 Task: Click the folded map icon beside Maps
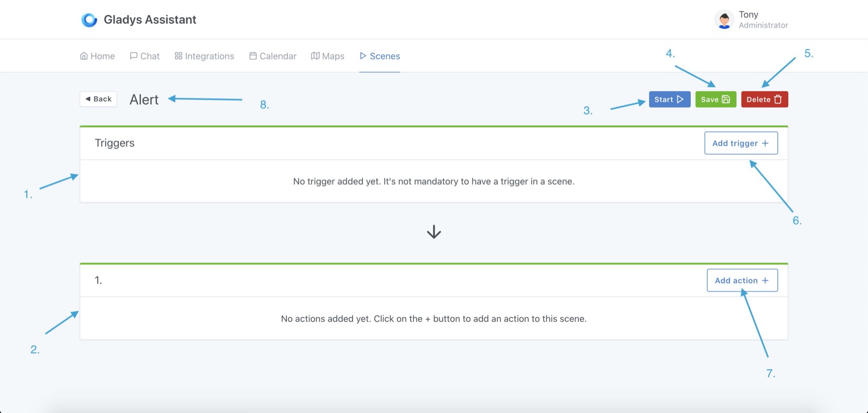tap(315, 56)
